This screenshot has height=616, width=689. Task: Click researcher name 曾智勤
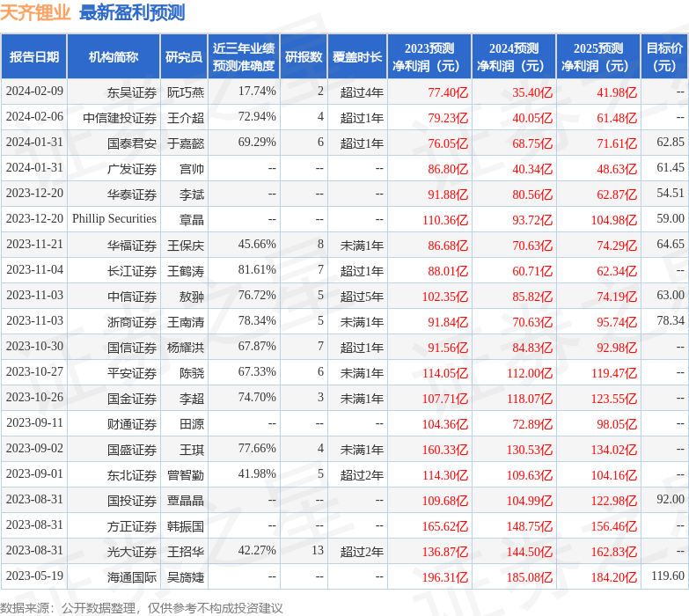click(186, 474)
